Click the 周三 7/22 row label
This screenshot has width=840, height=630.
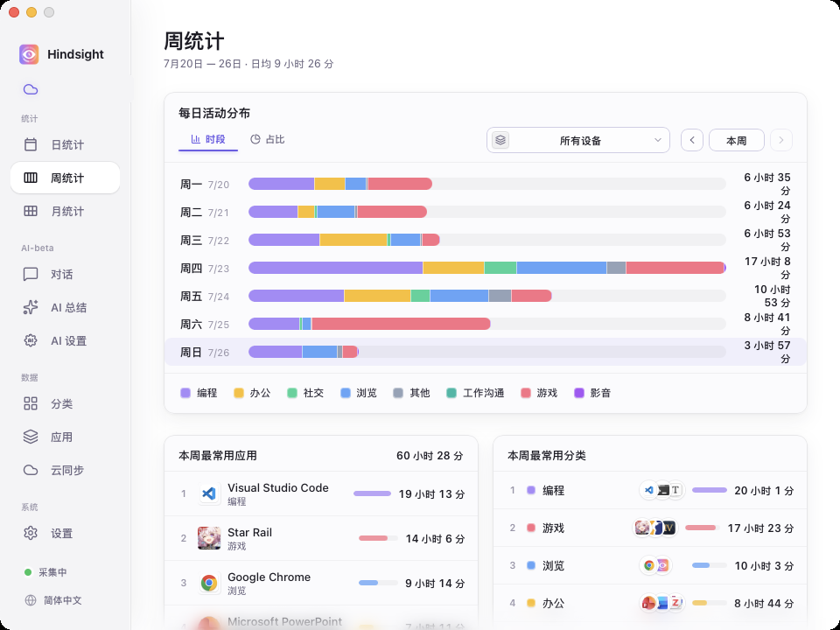coord(205,241)
